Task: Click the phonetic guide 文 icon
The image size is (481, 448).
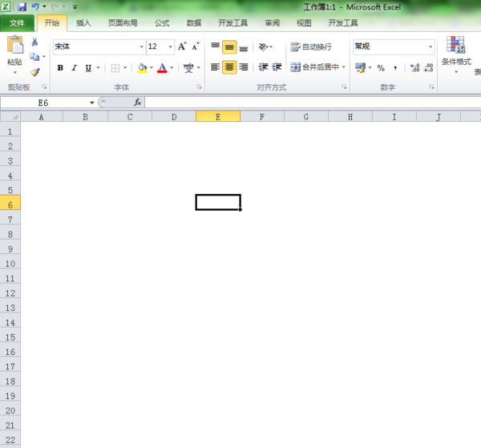Action: [x=188, y=68]
